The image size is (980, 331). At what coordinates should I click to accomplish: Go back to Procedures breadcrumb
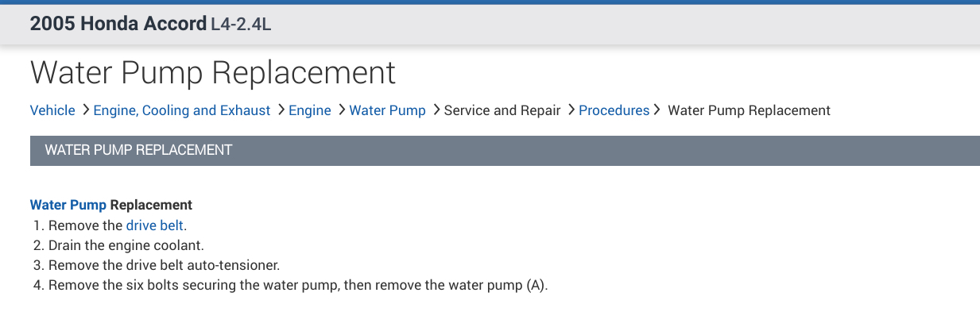tap(614, 110)
